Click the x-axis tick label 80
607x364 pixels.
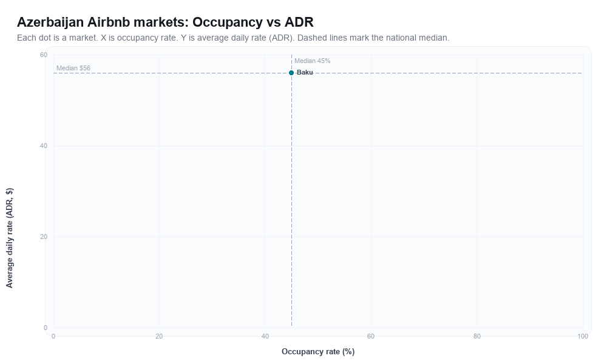pos(477,337)
